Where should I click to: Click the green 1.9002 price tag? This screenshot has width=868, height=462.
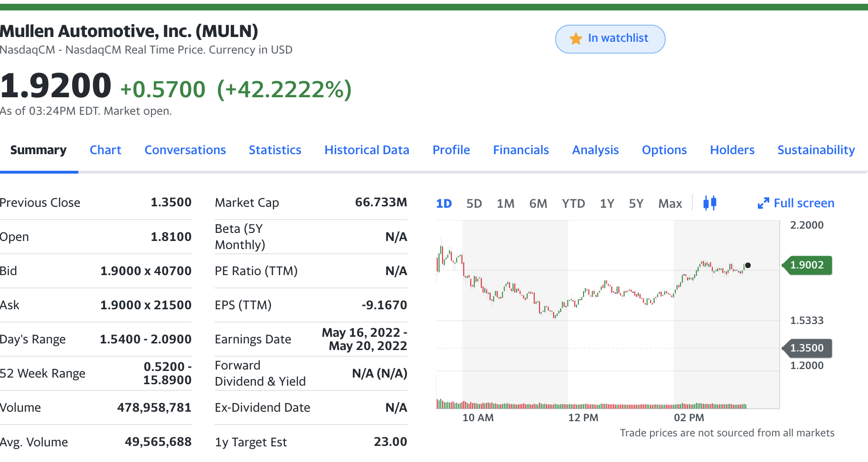807,265
